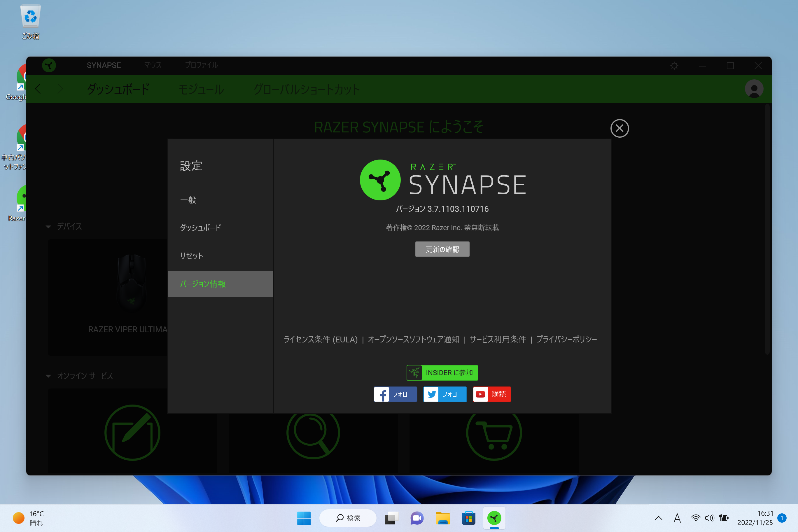
Task: Open the settings gear icon in title bar
Action: point(674,66)
